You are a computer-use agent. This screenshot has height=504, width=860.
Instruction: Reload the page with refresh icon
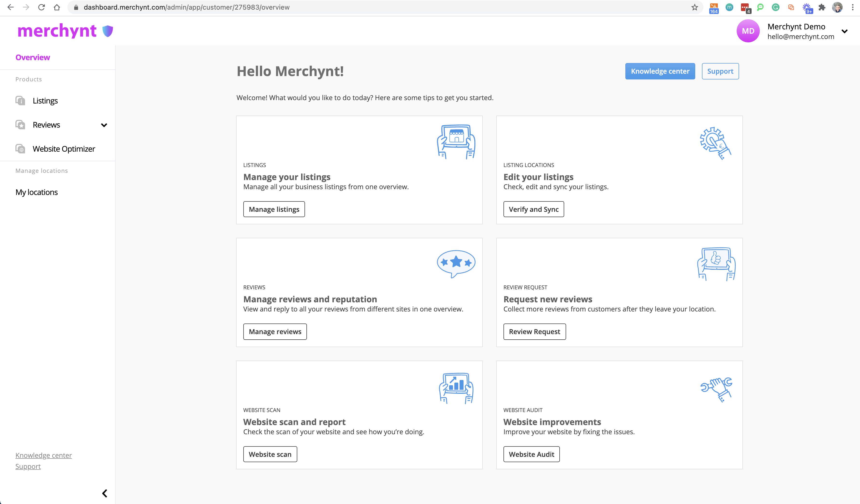pyautogui.click(x=41, y=7)
